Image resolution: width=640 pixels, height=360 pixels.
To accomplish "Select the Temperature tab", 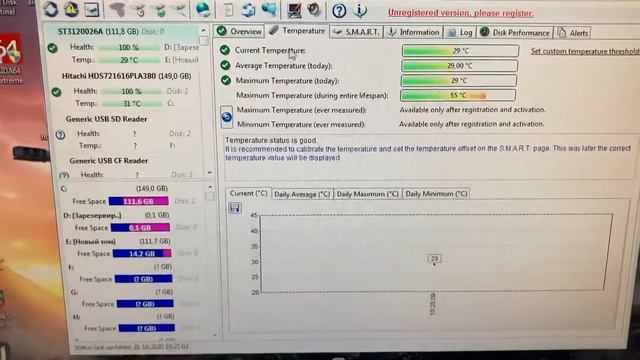I will click(297, 31).
